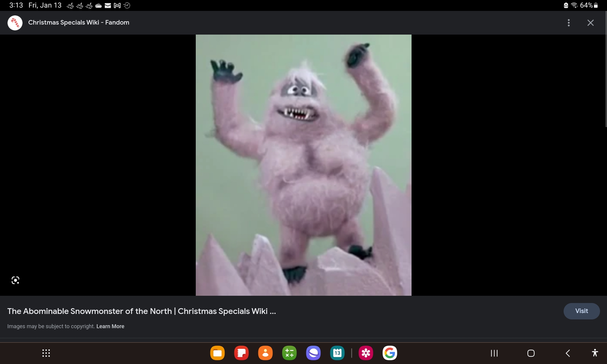
Task: Tap the Back navigation arrow
Action: [568, 353]
